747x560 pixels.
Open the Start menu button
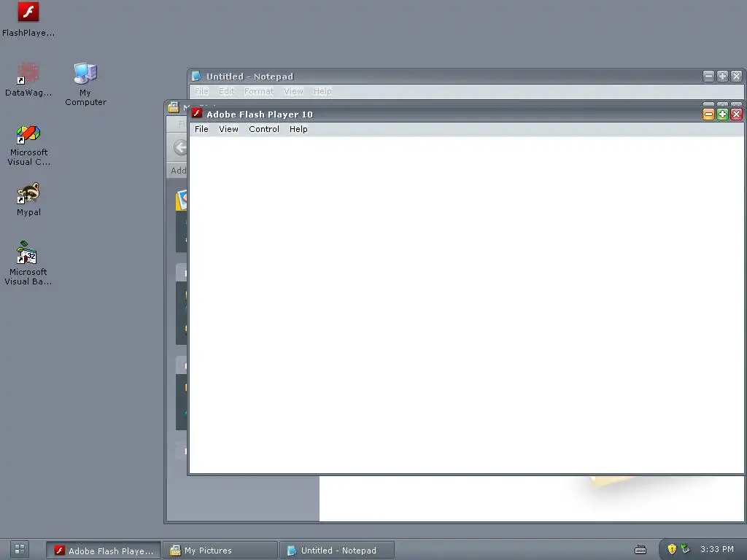coord(20,549)
